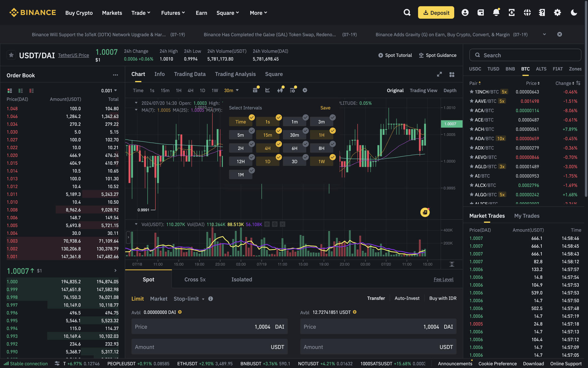Click the pair Search field
Viewport: 588px width, 368px height.
(525, 55)
